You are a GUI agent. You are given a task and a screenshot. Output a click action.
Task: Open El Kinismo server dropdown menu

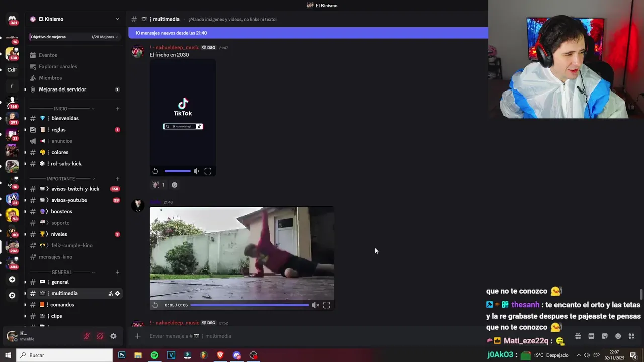click(x=117, y=19)
